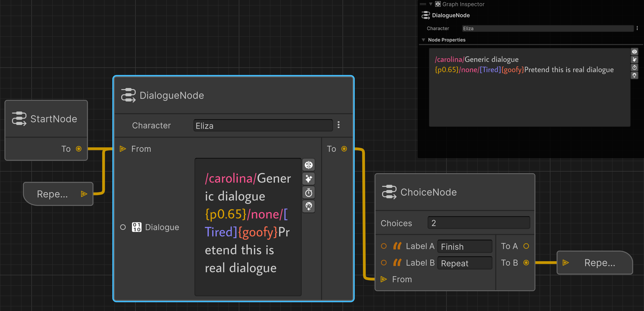Click the Graph Inspector window icon
The height and width of the screenshot is (311, 644).
438,4
